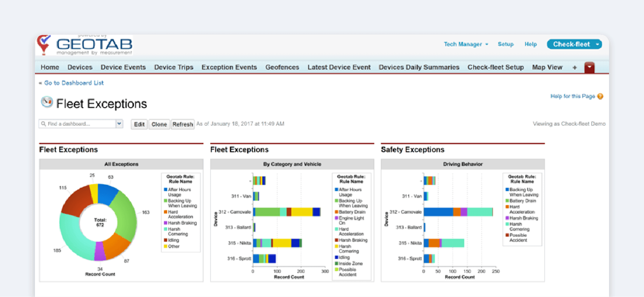Click the Geotab logo
This screenshot has height=297, width=644.
pos(85,45)
